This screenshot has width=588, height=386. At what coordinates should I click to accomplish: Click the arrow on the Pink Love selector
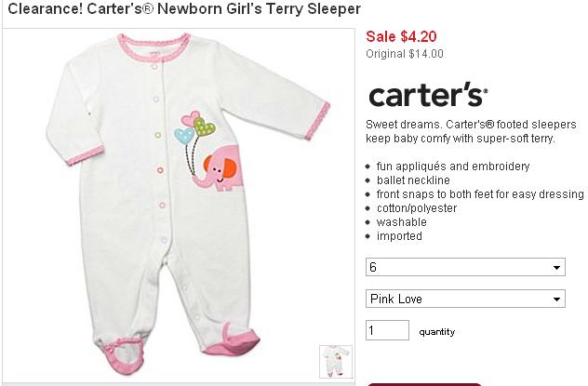pyautogui.click(x=556, y=299)
